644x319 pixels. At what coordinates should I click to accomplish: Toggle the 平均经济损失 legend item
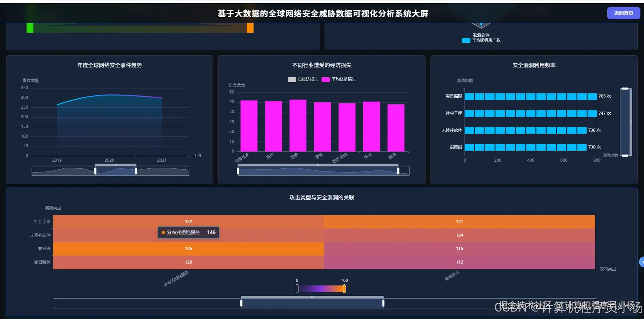(x=338, y=79)
